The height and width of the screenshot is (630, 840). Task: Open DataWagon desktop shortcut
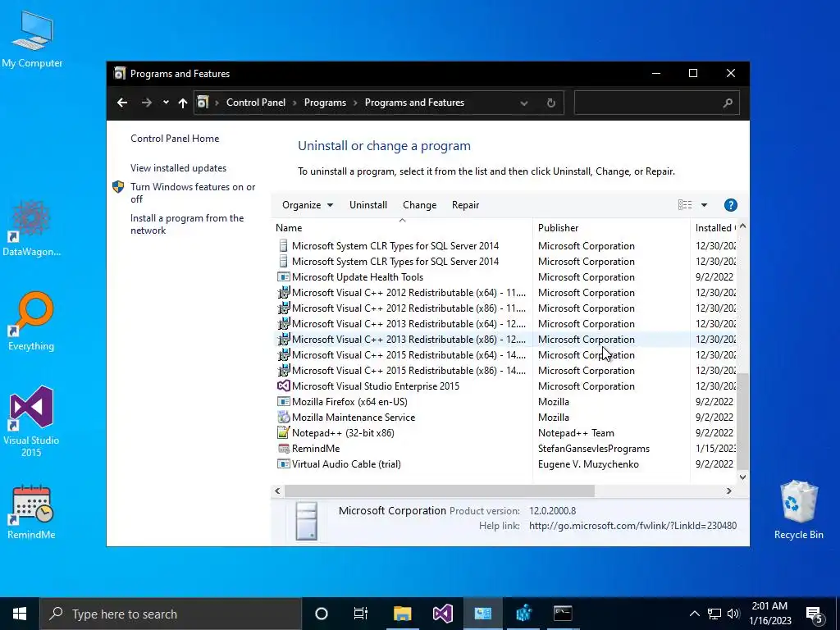coord(31,228)
